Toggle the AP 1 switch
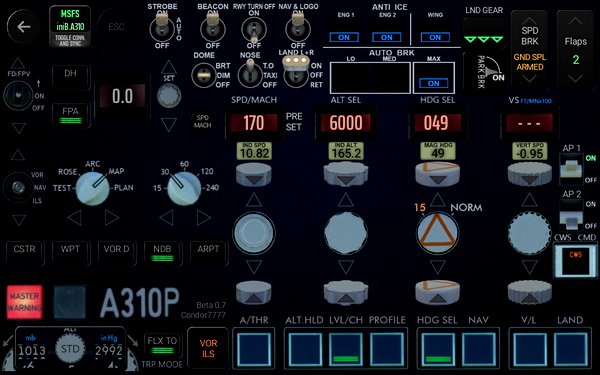The height and width of the screenshot is (375, 600). [x=572, y=169]
